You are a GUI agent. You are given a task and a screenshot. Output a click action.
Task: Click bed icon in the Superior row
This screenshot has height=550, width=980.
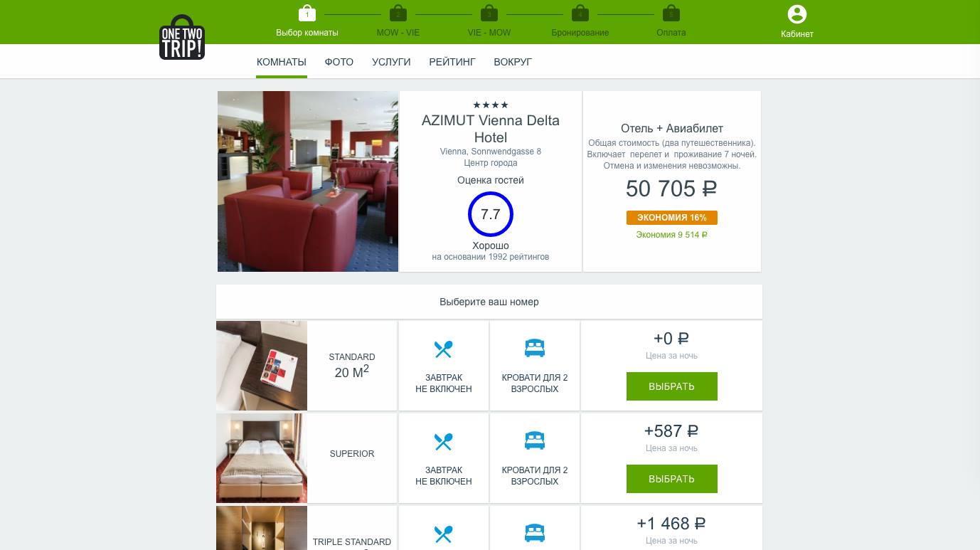(x=534, y=441)
